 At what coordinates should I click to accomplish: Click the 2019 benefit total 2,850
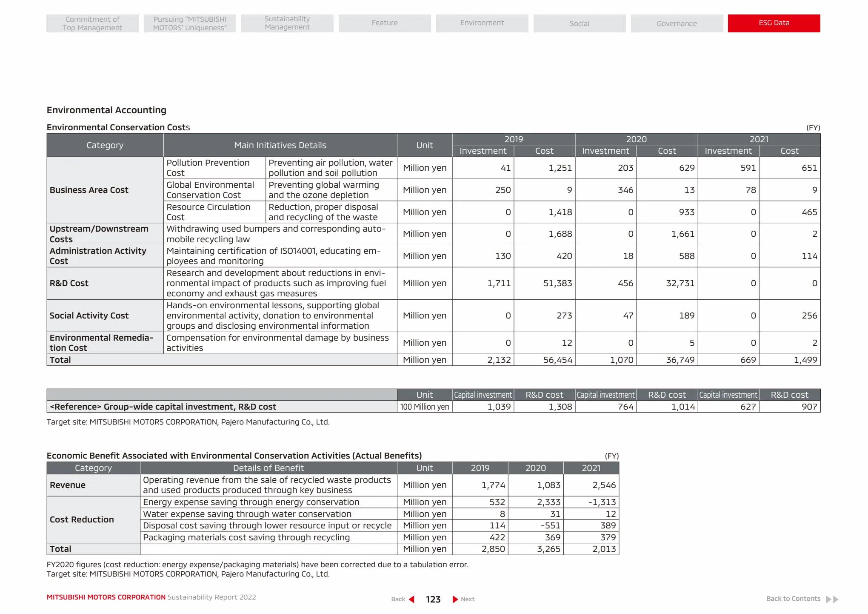coord(493,549)
